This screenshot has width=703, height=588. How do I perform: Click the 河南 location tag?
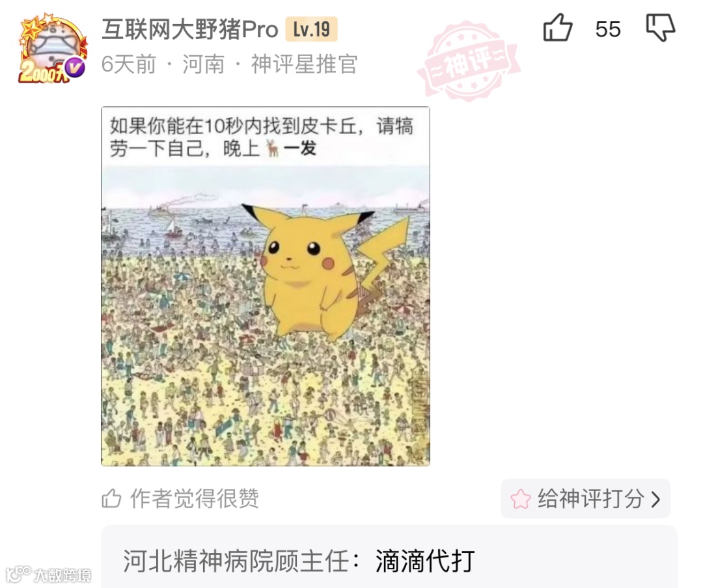click(x=203, y=64)
